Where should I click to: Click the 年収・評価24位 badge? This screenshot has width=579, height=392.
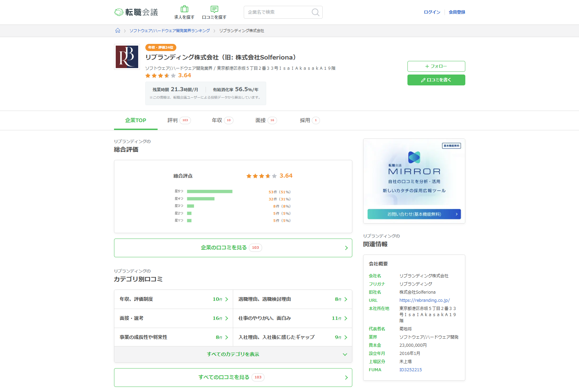tap(161, 48)
